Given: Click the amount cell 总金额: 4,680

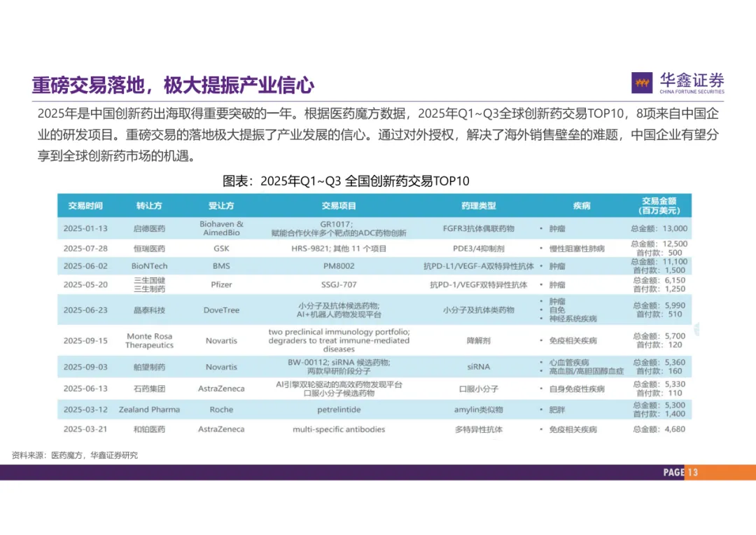Looking at the screenshot, I should coord(659,429).
